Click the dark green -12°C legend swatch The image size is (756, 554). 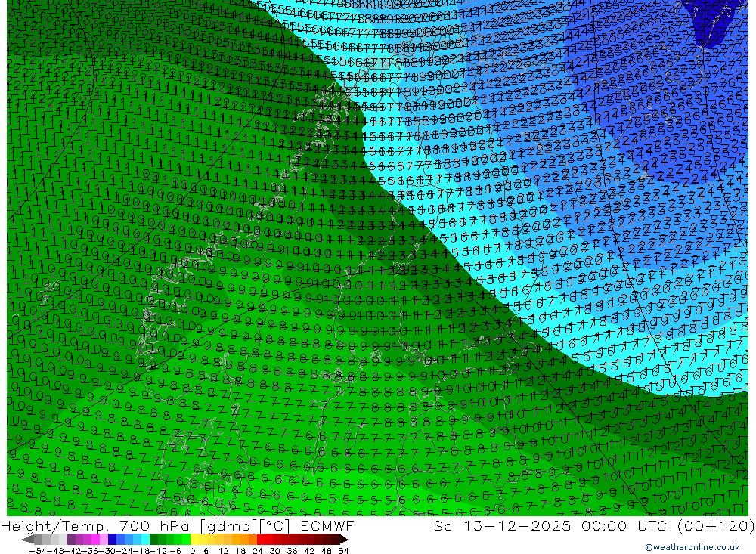(153, 539)
